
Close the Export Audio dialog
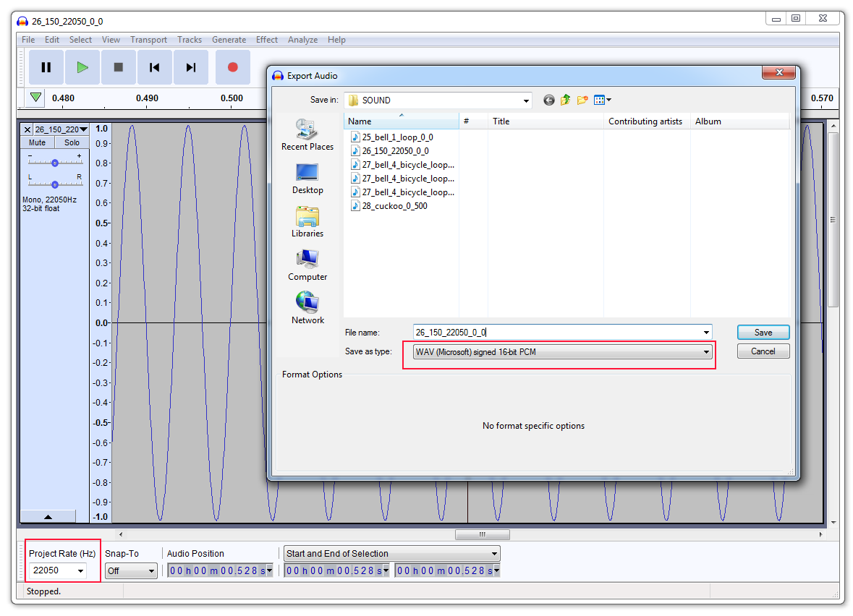(779, 72)
